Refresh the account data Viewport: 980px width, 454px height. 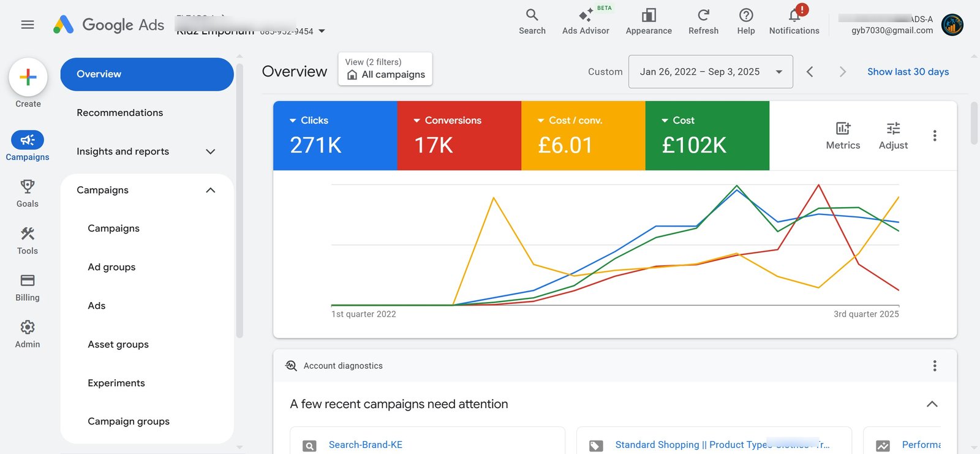coord(703,21)
